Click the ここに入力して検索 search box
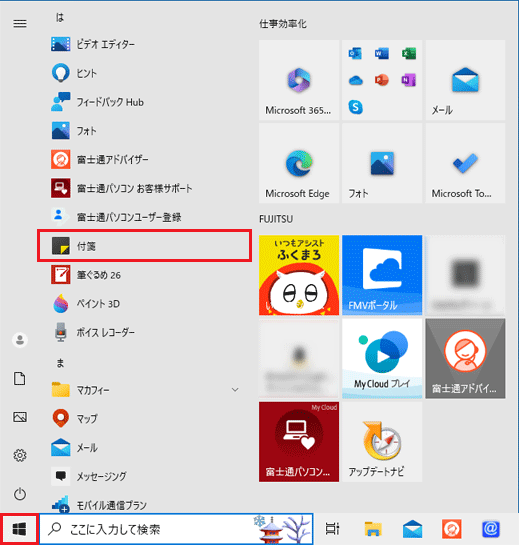Viewport: 519px width, 545px height. pyautogui.click(x=176, y=529)
